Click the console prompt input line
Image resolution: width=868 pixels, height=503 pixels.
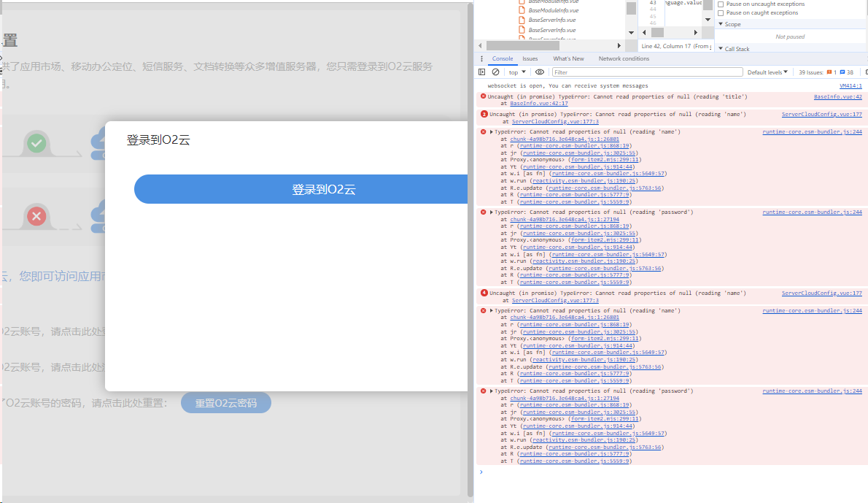673,472
